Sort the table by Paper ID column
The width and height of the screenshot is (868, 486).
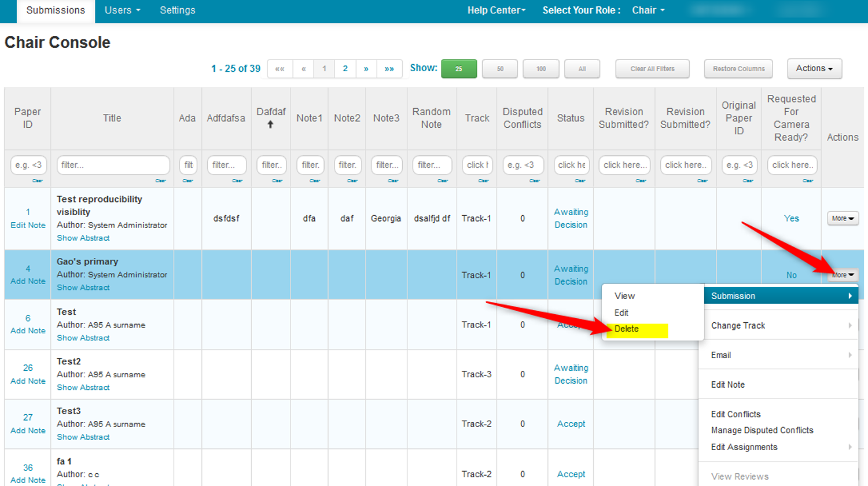pos(28,118)
